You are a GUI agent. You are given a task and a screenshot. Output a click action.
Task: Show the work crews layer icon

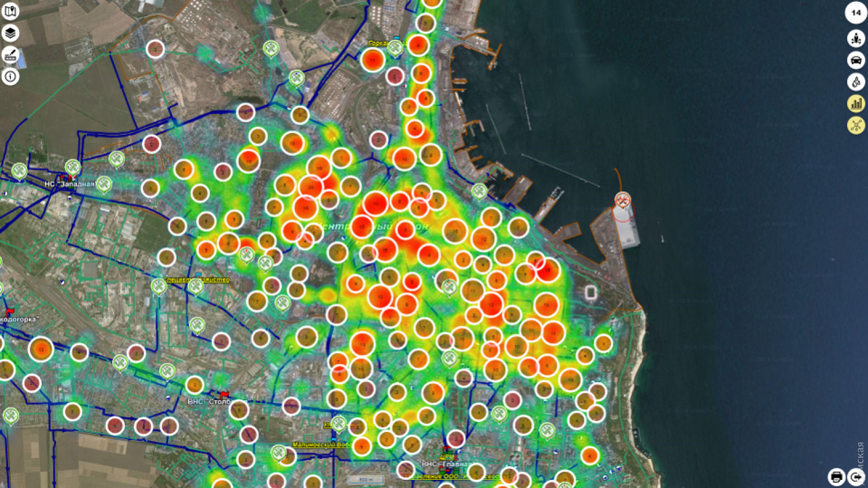pyautogui.click(x=856, y=39)
